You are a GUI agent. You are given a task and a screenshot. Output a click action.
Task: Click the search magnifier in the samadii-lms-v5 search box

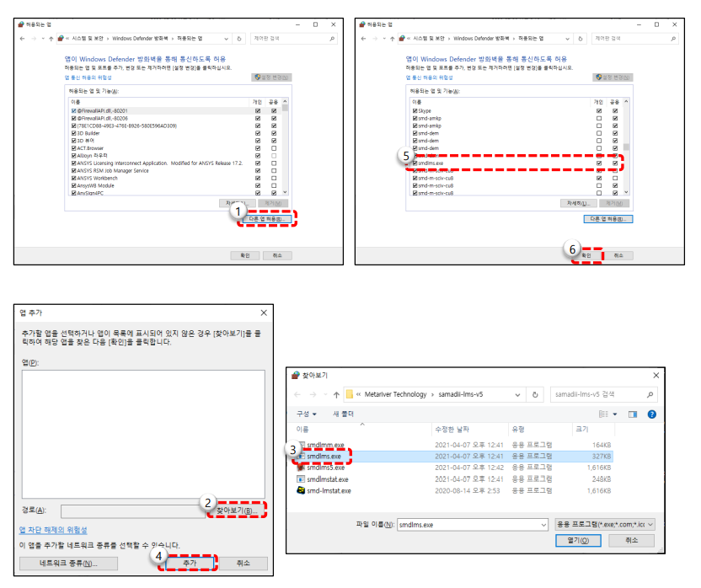[650, 393]
